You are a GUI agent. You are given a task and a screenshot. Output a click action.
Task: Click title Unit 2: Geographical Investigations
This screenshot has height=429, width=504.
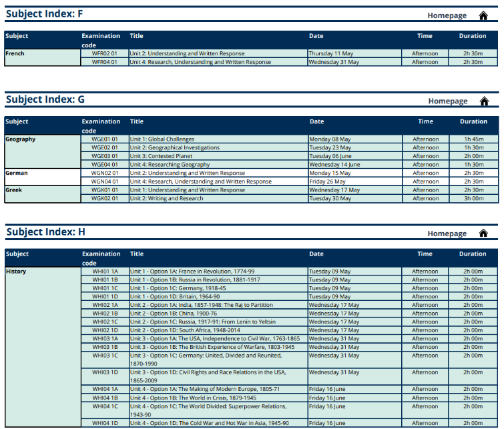click(174, 147)
